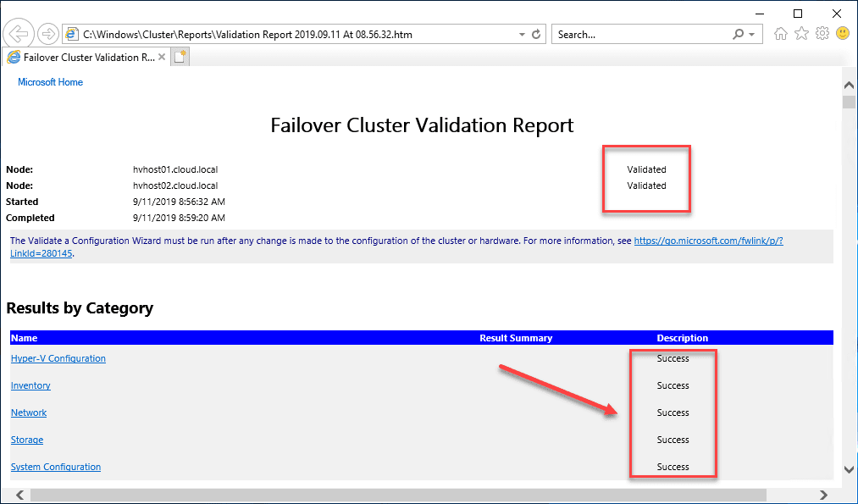Follow the Microsoft Home link
The height and width of the screenshot is (504, 858).
tap(50, 81)
